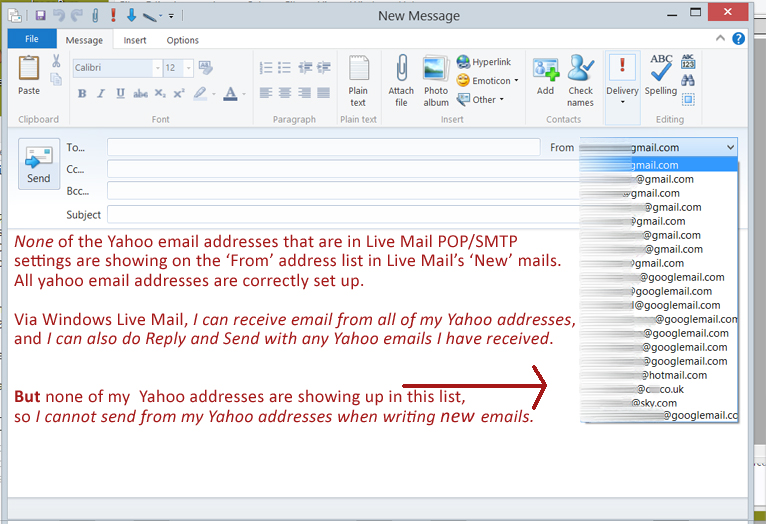Viewport: 766px width, 524px height.
Task: Close the From account dropdown list
Action: coord(730,147)
